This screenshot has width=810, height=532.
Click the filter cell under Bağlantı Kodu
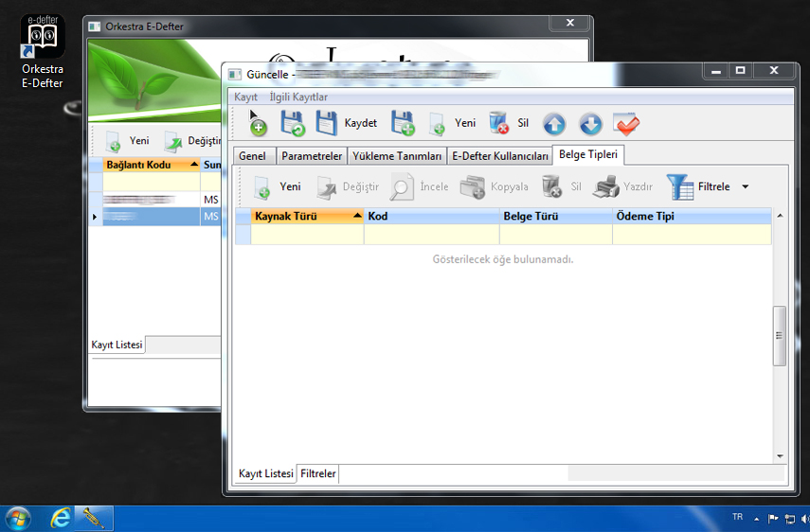pos(152,182)
